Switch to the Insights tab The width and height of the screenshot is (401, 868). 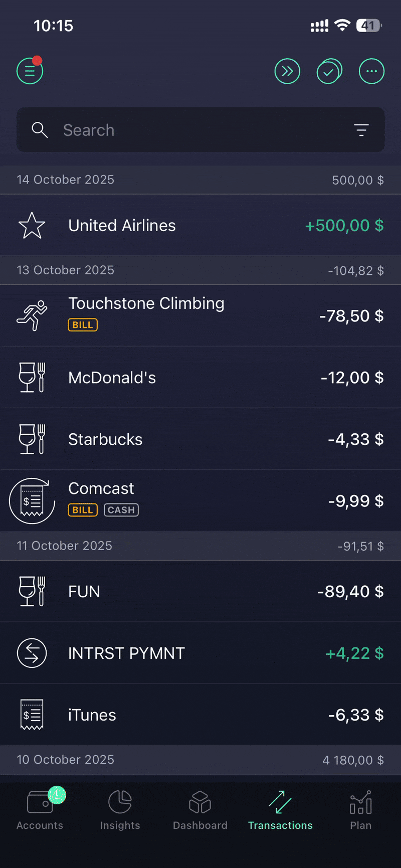click(120, 810)
